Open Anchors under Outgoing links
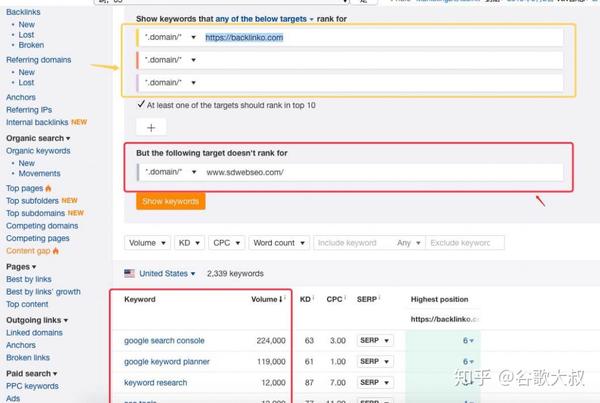The image size is (600, 403). [x=21, y=345]
